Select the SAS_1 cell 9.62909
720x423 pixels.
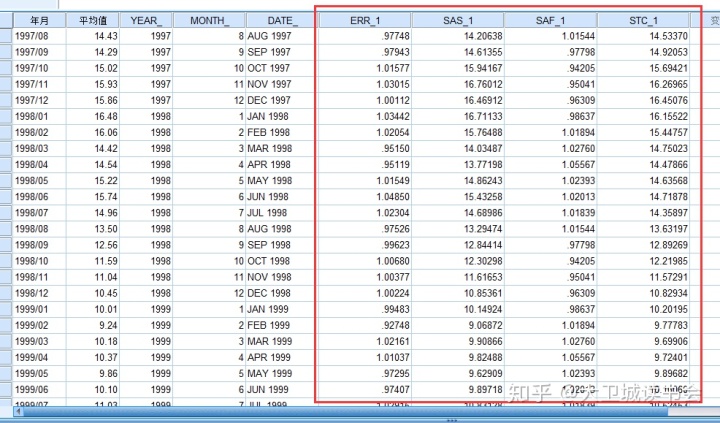(x=458, y=374)
